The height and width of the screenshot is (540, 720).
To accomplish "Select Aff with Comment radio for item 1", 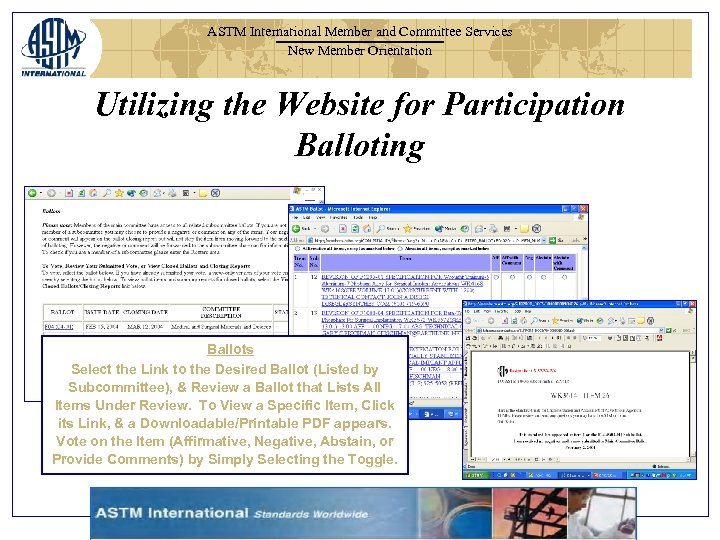I will tap(512, 277).
